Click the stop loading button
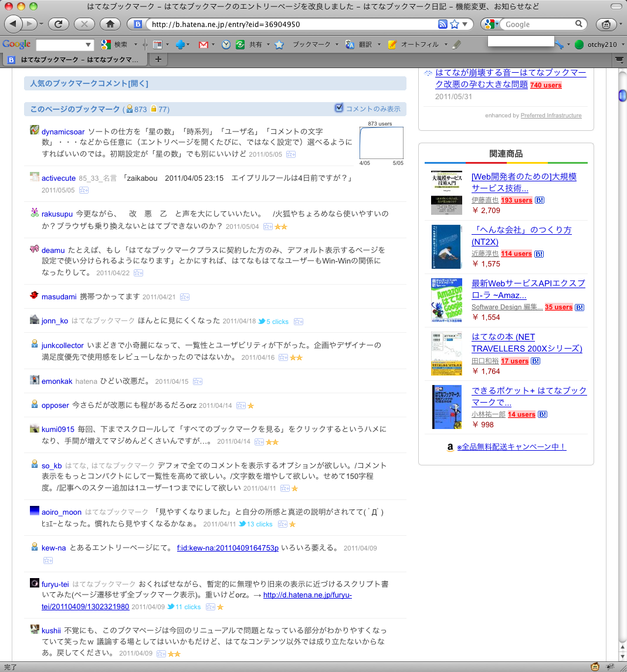The height and width of the screenshot is (672, 627). 84,24
